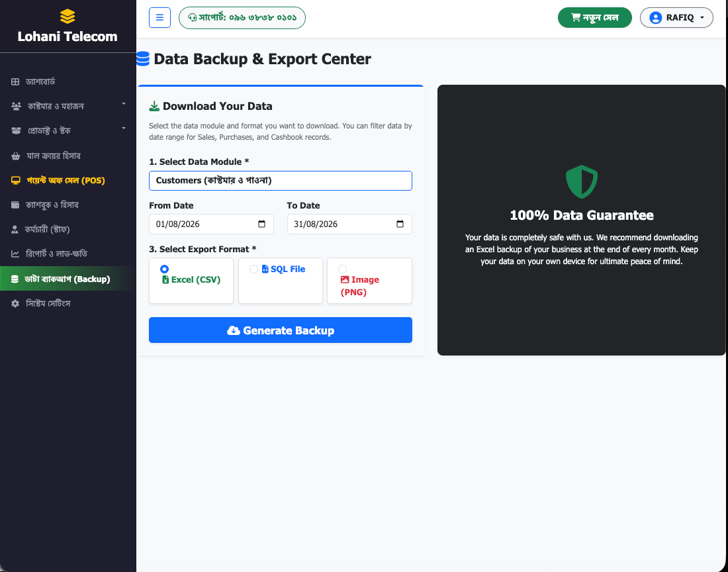Click the From Date field showing 01/08/2026

[211, 224]
